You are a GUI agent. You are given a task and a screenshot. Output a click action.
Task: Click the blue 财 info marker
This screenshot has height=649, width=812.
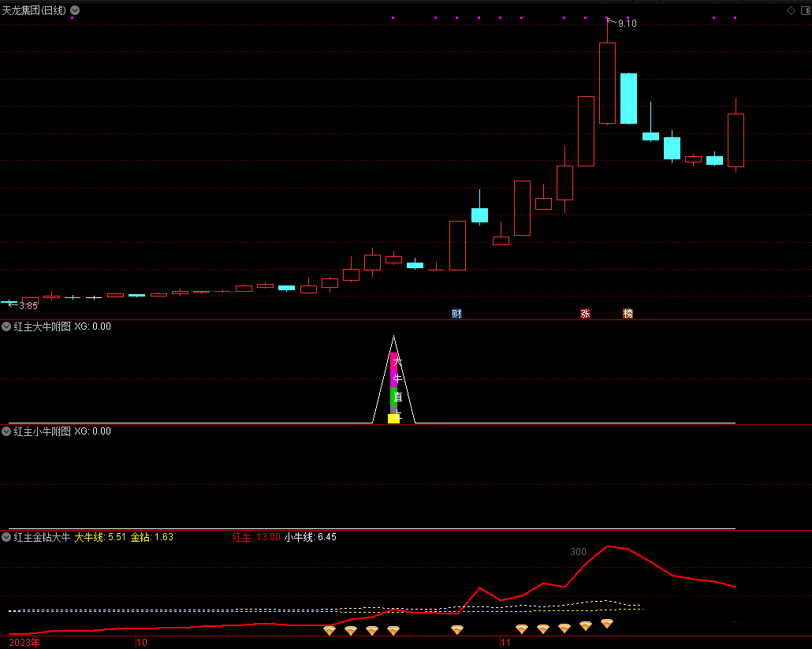456,313
